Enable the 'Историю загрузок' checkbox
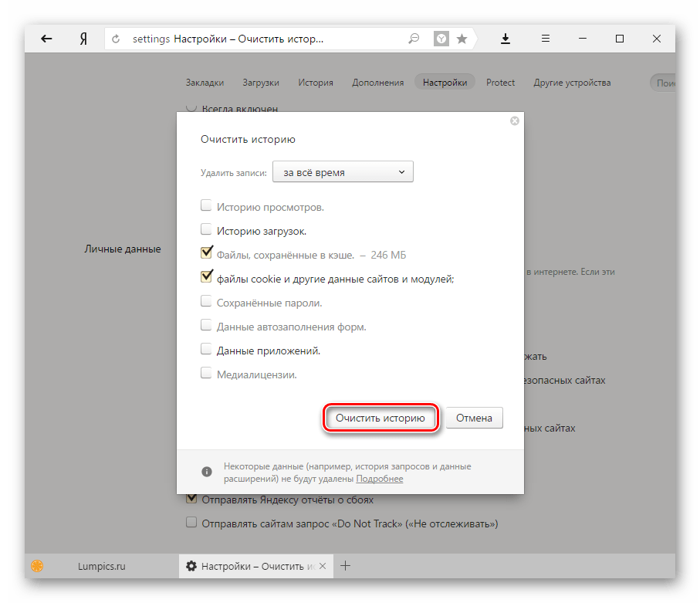The height and width of the screenshot is (603, 700). (206, 229)
